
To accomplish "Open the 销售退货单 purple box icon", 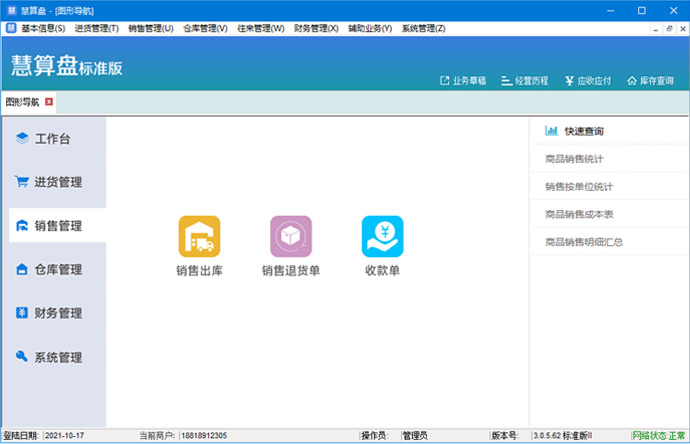I will click(x=291, y=236).
